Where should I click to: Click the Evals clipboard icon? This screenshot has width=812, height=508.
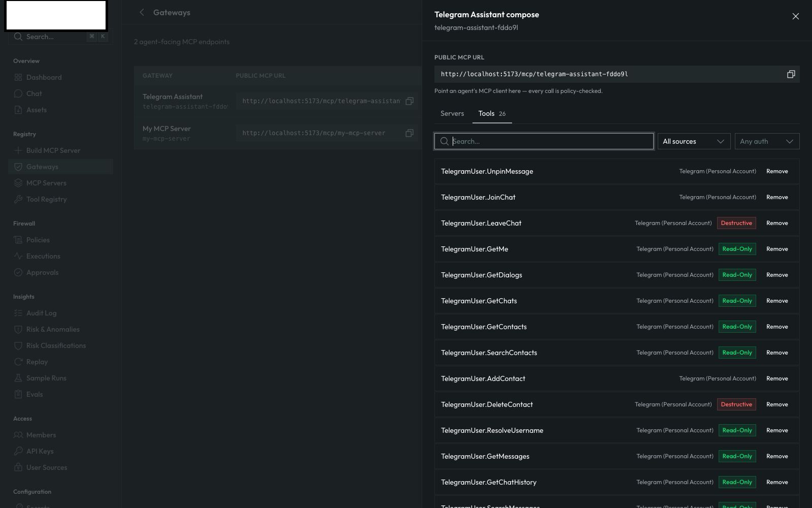click(x=18, y=394)
